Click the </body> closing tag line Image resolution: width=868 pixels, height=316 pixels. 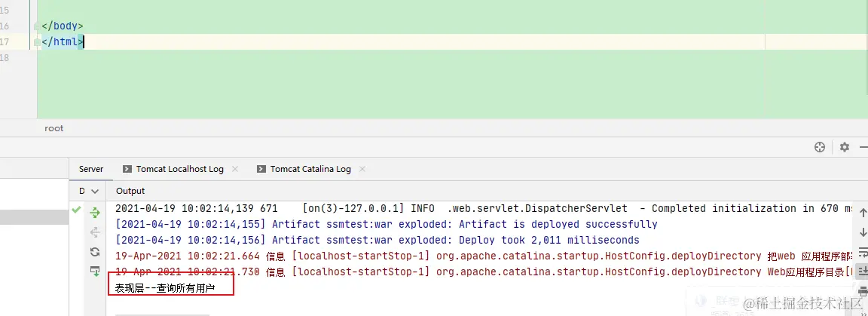coord(62,26)
